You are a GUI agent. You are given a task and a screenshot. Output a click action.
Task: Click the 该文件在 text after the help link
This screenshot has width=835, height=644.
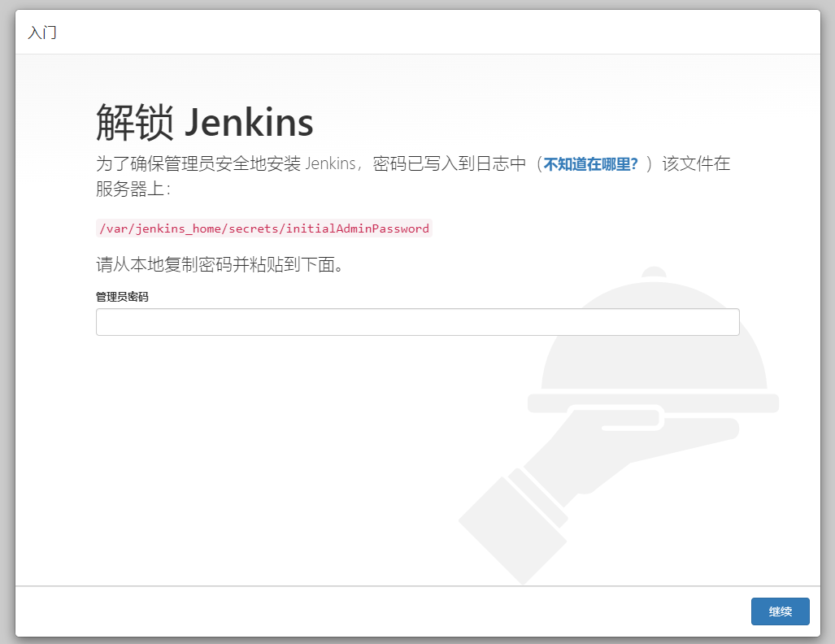(x=697, y=163)
